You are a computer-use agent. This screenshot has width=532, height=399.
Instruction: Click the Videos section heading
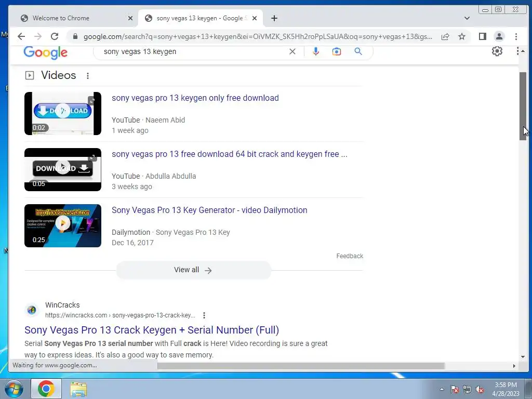pos(58,75)
